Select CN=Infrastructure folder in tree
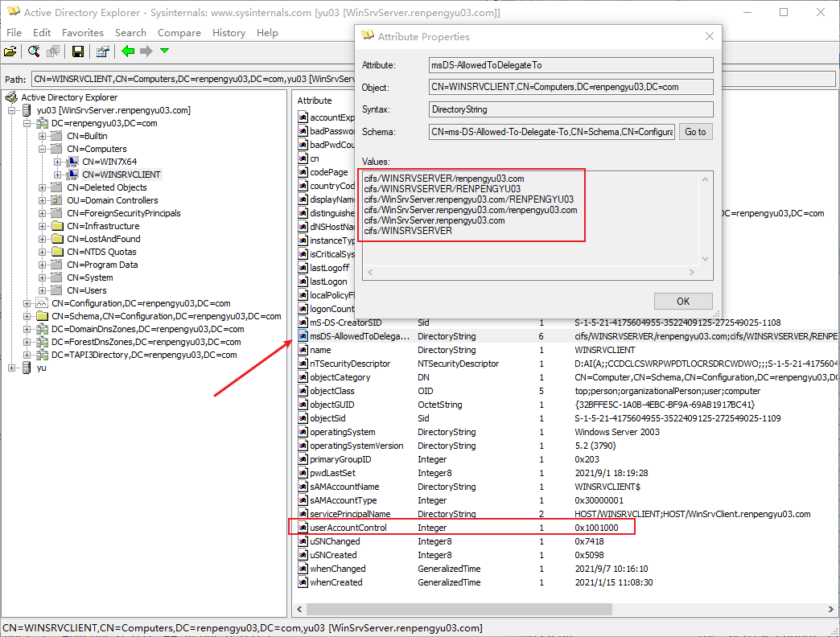 [103, 226]
